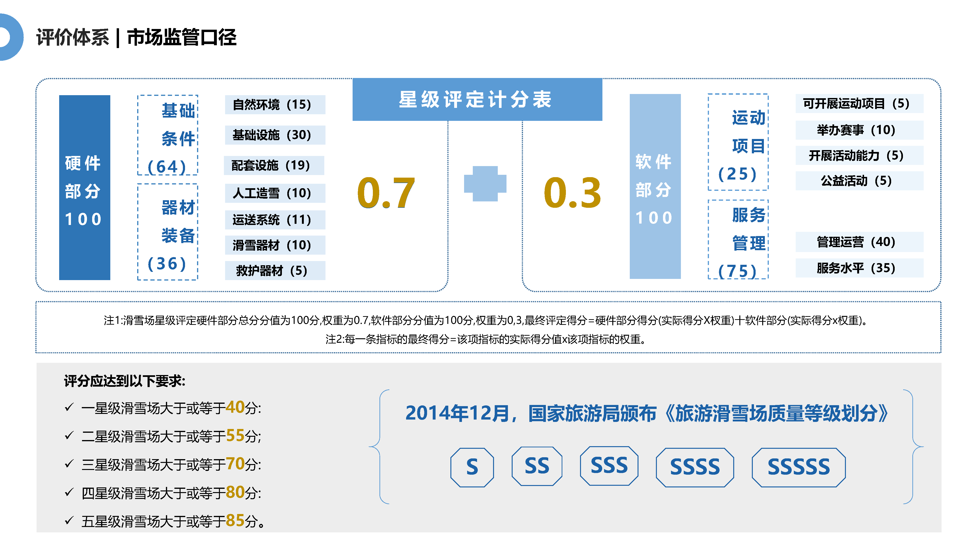Click the 可开展运动项目 (5) item
980x551 pixels.
coord(859,103)
